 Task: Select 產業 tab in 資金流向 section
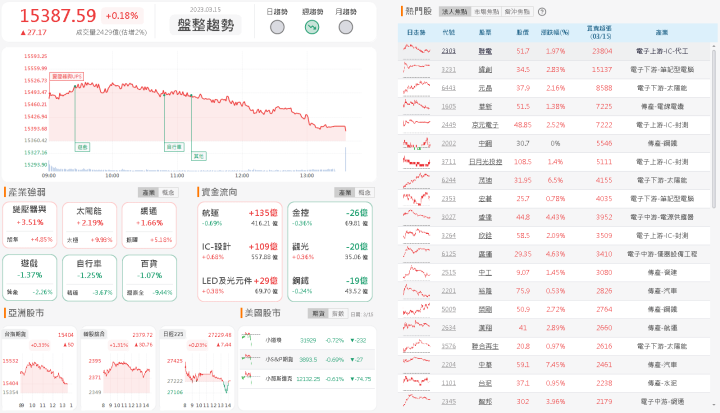(x=345, y=192)
